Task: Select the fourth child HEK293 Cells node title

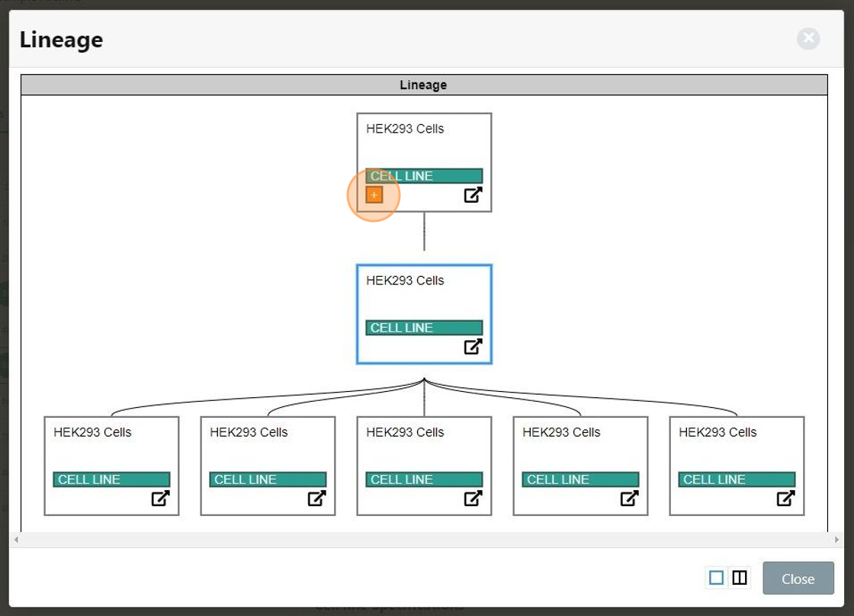Action: pos(561,432)
